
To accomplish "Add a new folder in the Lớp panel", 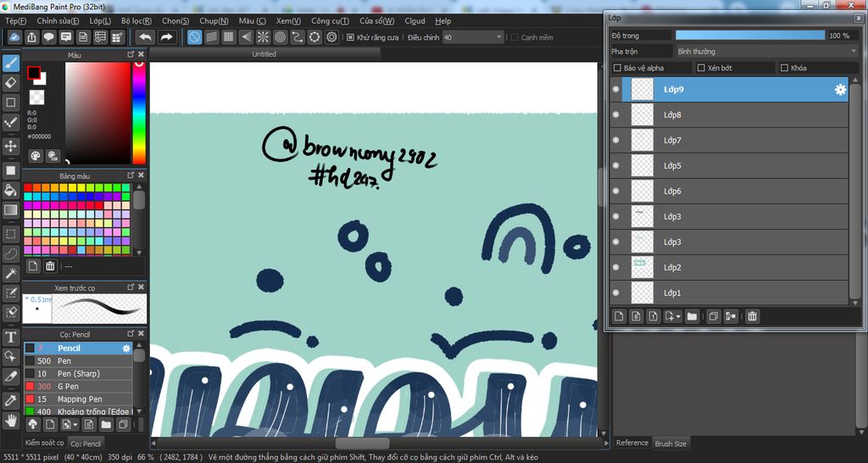I will click(692, 316).
